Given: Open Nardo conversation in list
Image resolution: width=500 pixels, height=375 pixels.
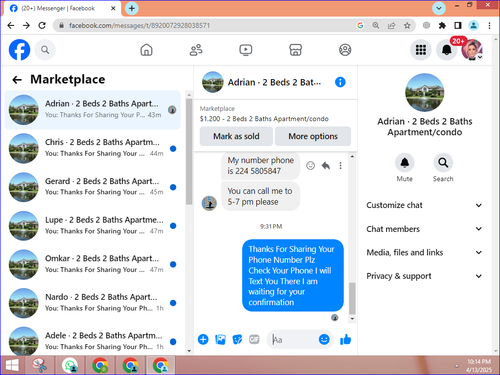Looking at the screenshot, I should [x=93, y=303].
